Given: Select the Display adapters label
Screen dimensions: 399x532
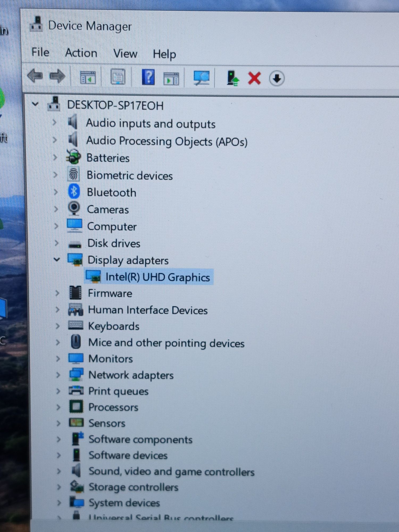Looking at the screenshot, I should pos(128,260).
